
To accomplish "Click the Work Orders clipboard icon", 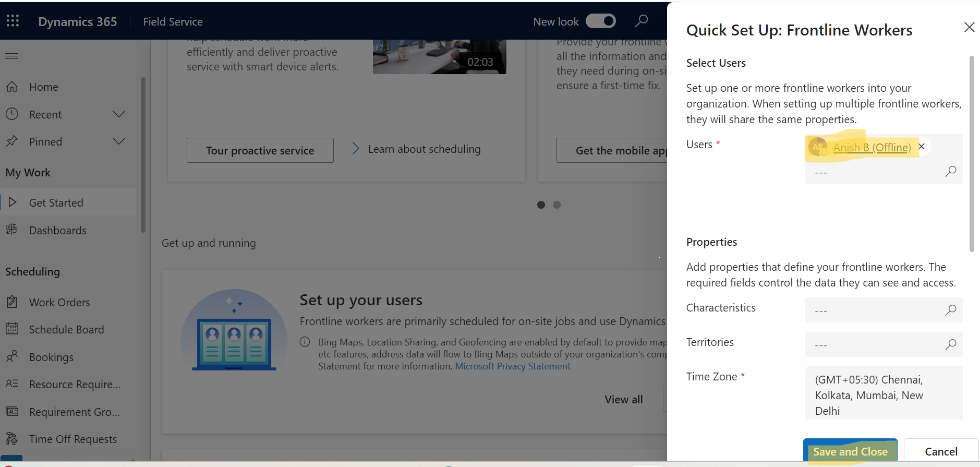I will pos(12,302).
